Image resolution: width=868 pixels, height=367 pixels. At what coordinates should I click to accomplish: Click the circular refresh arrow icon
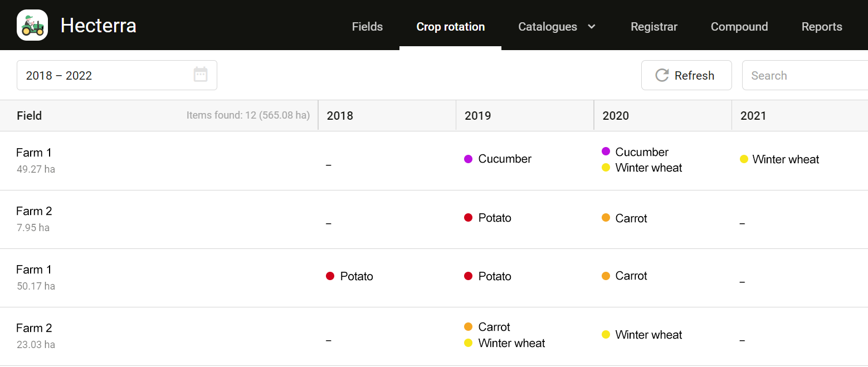(662, 75)
